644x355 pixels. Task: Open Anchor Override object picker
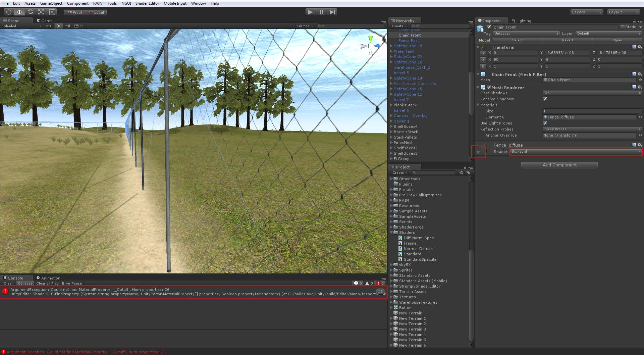(640, 135)
